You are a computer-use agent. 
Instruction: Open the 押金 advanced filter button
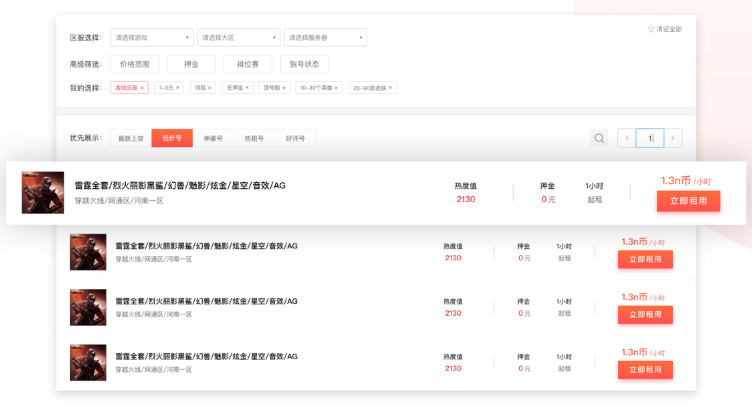coord(191,64)
